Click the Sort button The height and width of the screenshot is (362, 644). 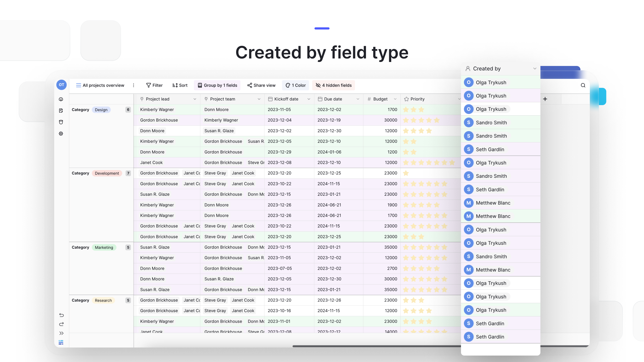coord(180,85)
